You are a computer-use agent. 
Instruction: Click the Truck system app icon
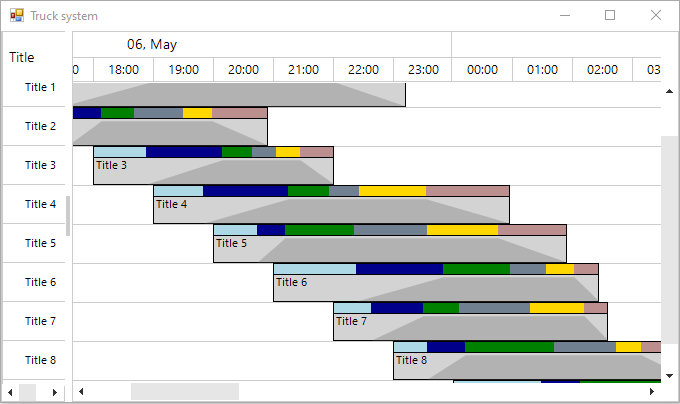point(17,16)
